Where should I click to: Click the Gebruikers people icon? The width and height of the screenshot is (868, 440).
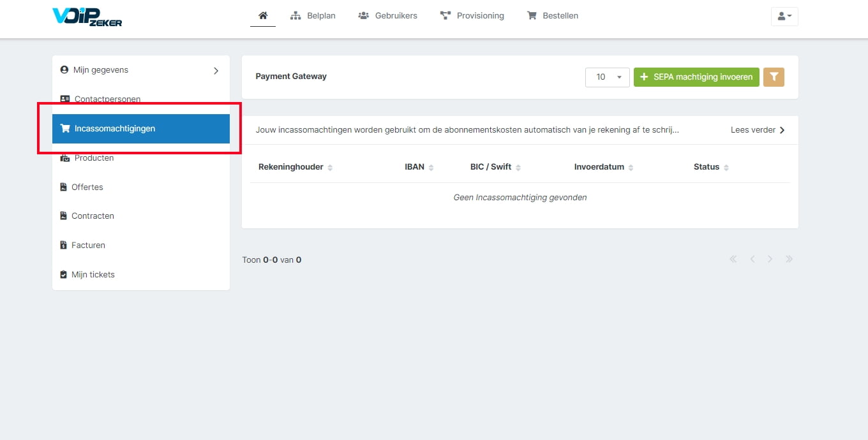pos(364,15)
